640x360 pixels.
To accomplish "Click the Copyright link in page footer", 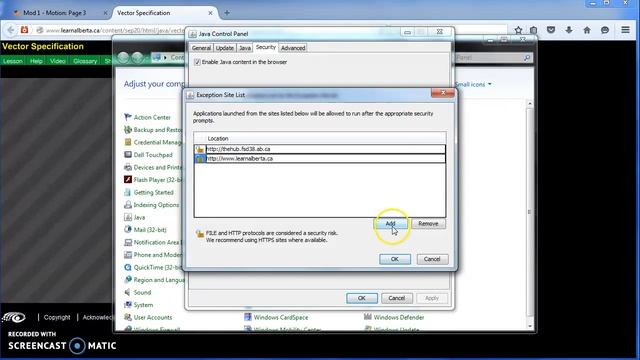I will (x=57, y=317).
